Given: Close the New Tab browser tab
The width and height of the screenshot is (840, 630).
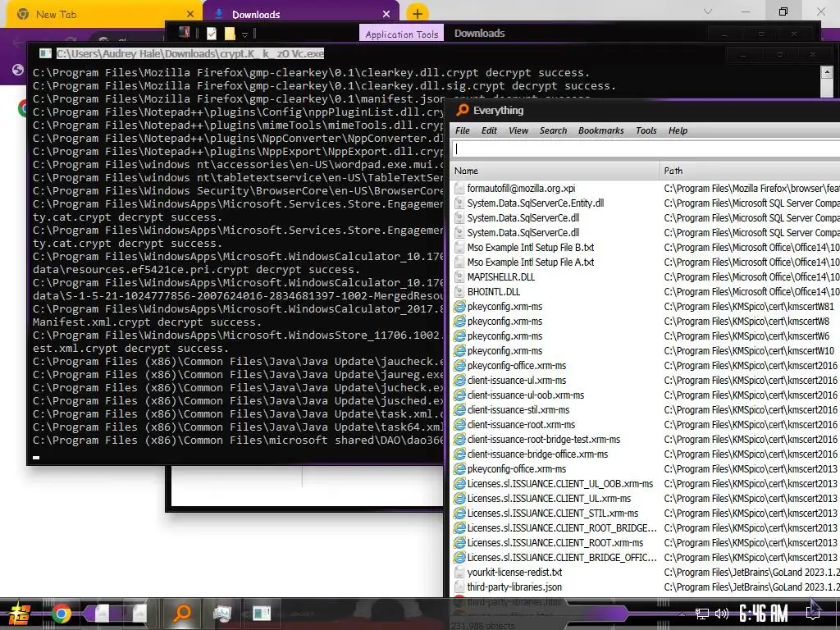Looking at the screenshot, I should point(190,14).
